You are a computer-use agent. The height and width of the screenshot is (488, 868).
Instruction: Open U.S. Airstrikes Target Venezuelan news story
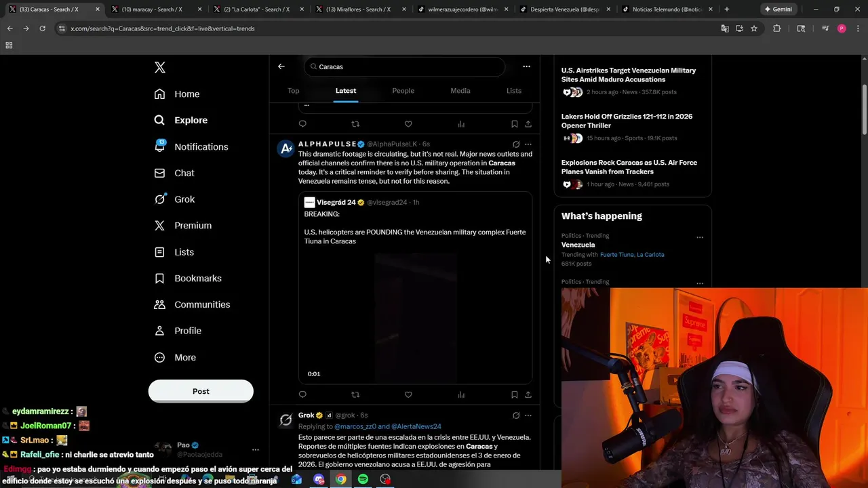[629, 75]
